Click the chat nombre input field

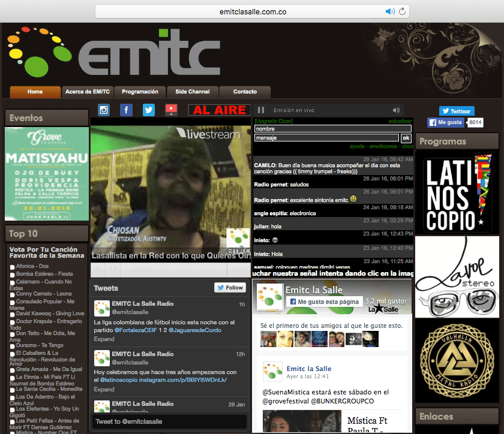[x=332, y=129]
